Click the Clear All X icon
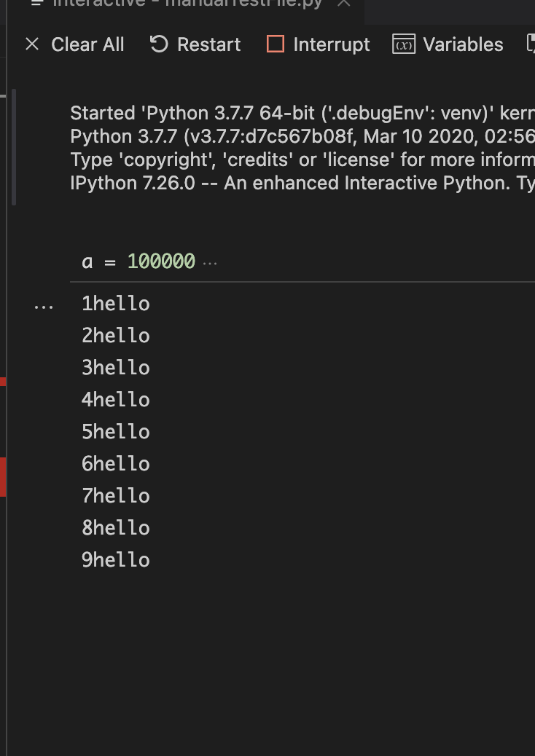 32,44
